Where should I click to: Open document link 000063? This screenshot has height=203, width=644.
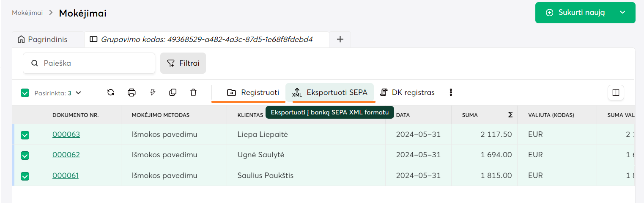click(x=66, y=135)
